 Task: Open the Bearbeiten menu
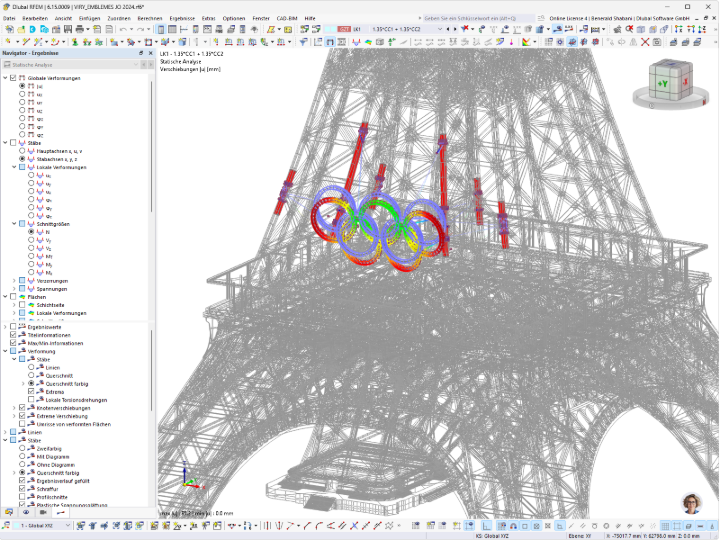coord(35,18)
